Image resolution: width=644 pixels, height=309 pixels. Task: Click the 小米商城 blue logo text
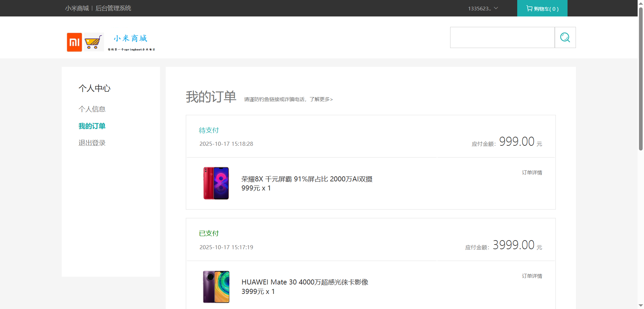pos(130,38)
